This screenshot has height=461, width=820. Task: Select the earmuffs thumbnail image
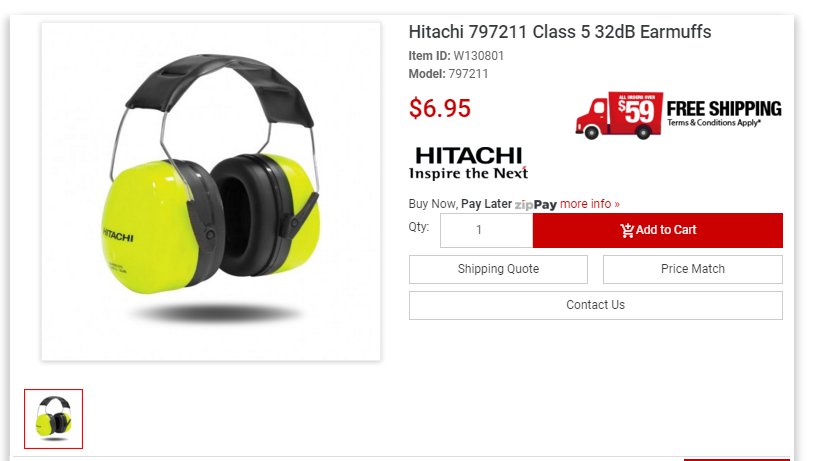coord(53,419)
